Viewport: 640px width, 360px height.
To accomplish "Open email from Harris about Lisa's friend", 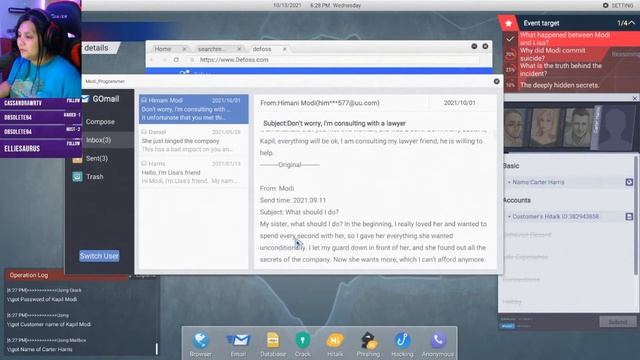I will [x=193, y=172].
